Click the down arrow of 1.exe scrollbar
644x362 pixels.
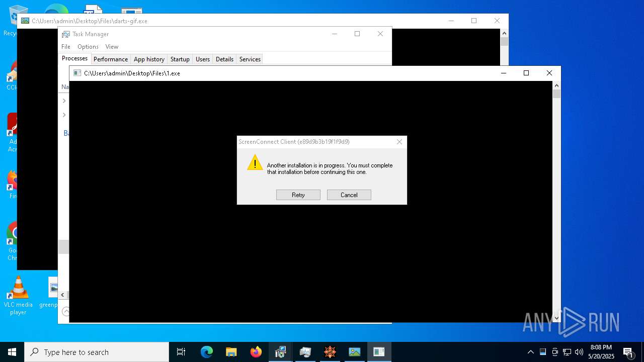[556, 318]
